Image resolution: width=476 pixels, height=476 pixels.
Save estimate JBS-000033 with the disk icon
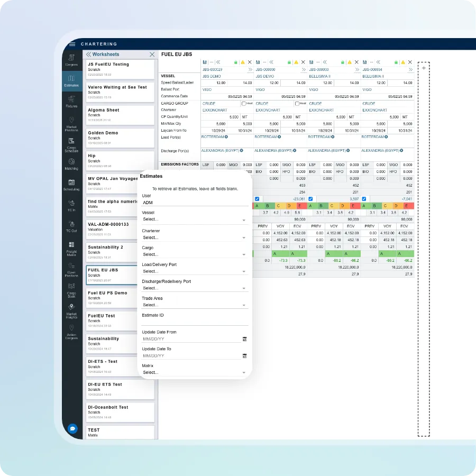(x=311, y=62)
